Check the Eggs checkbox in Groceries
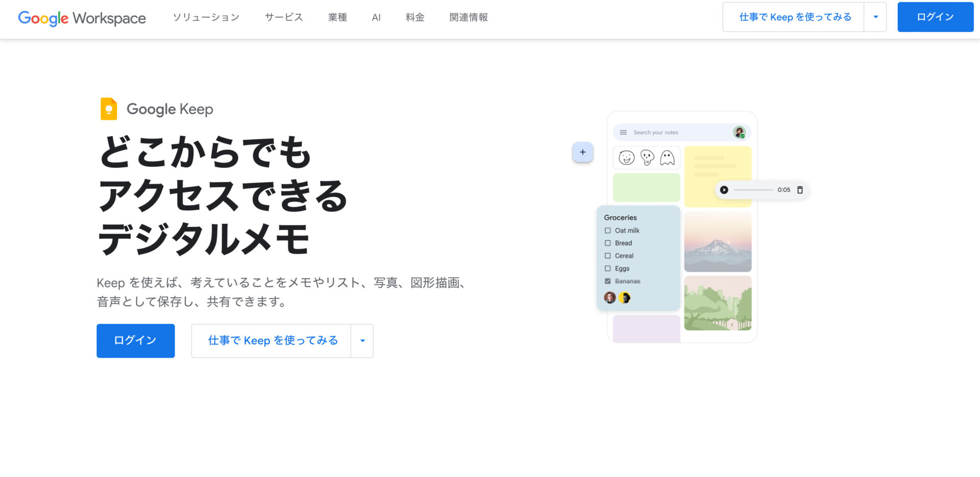The height and width of the screenshot is (477, 980). [x=607, y=268]
